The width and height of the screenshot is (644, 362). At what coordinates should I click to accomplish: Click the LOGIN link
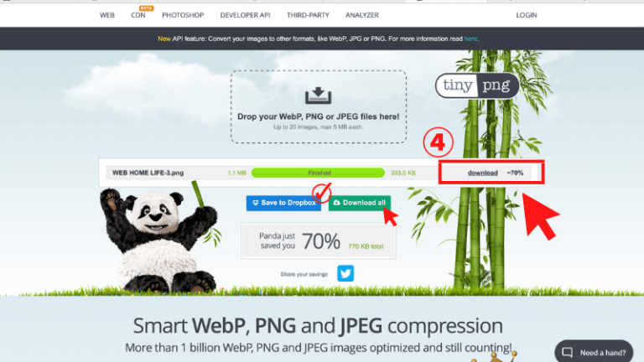click(527, 15)
